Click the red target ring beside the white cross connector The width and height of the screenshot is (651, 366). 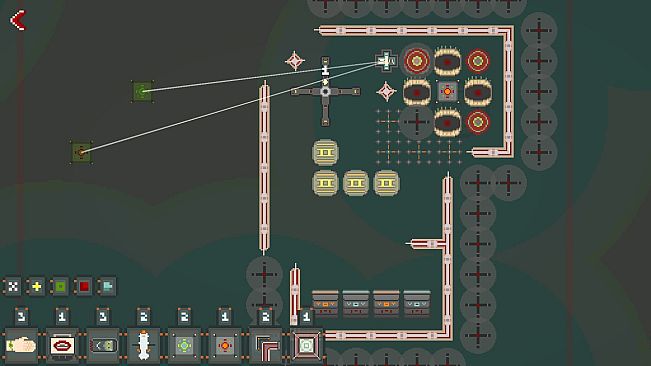pos(417,61)
